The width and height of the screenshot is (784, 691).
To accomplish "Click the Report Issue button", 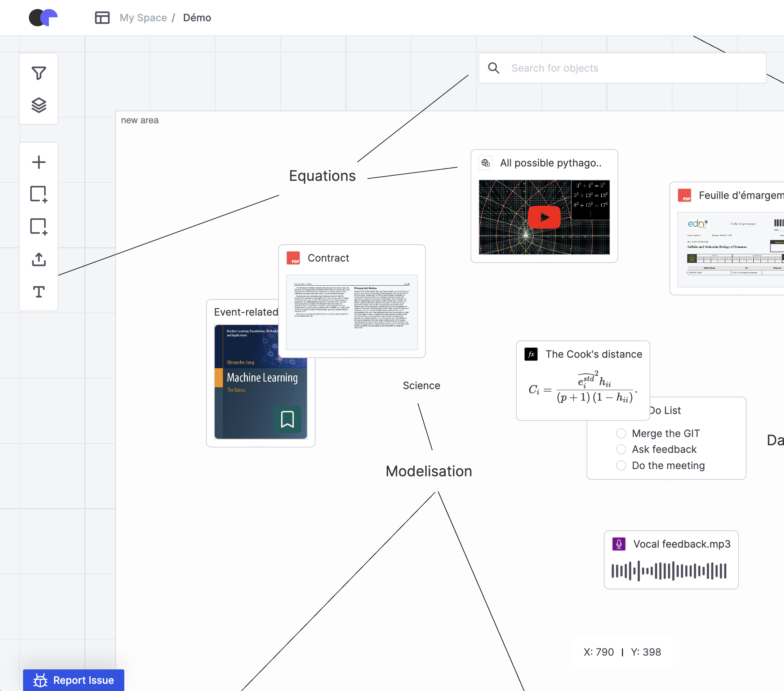I will pyautogui.click(x=73, y=680).
